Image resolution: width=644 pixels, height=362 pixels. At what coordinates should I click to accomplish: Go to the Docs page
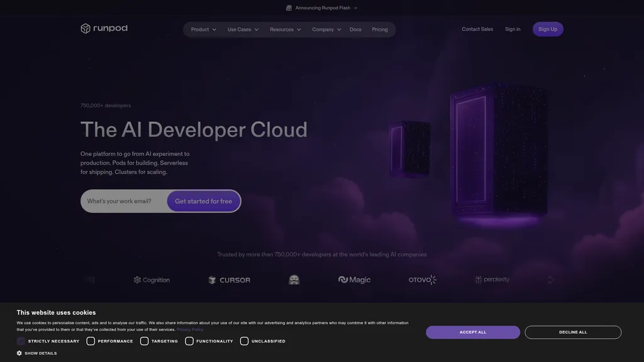[355, 30]
